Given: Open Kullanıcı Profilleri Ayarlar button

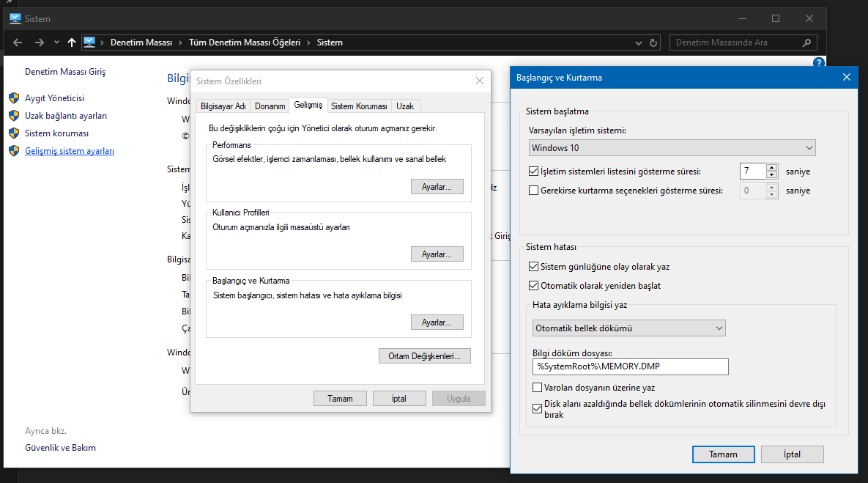Looking at the screenshot, I should tap(437, 254).
